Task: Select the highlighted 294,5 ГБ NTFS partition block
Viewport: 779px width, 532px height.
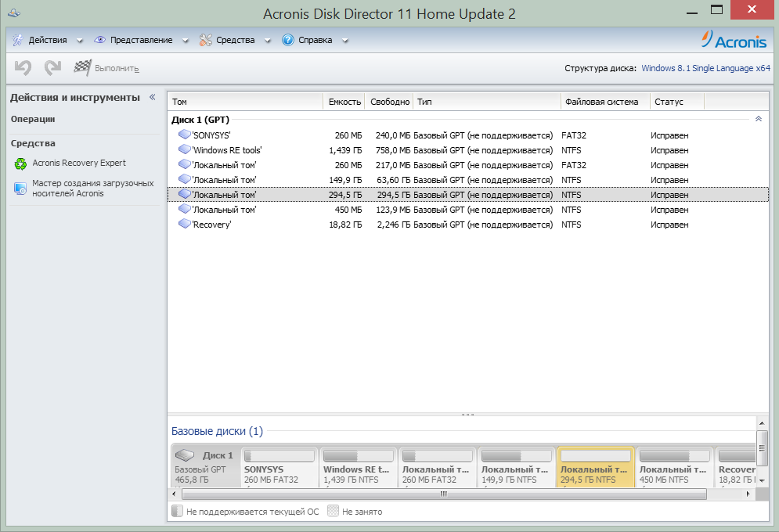Action: (595, 467)
